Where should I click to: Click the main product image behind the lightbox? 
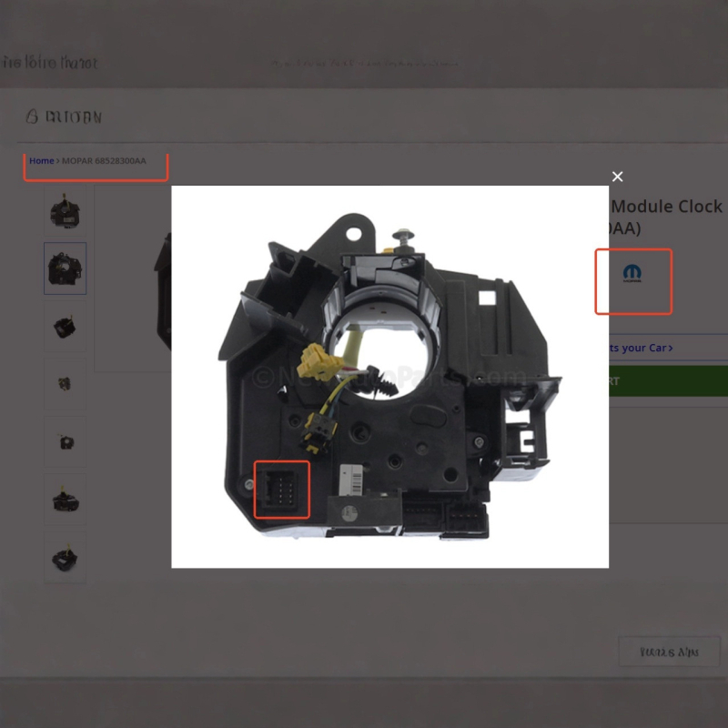tap(162, 291)
